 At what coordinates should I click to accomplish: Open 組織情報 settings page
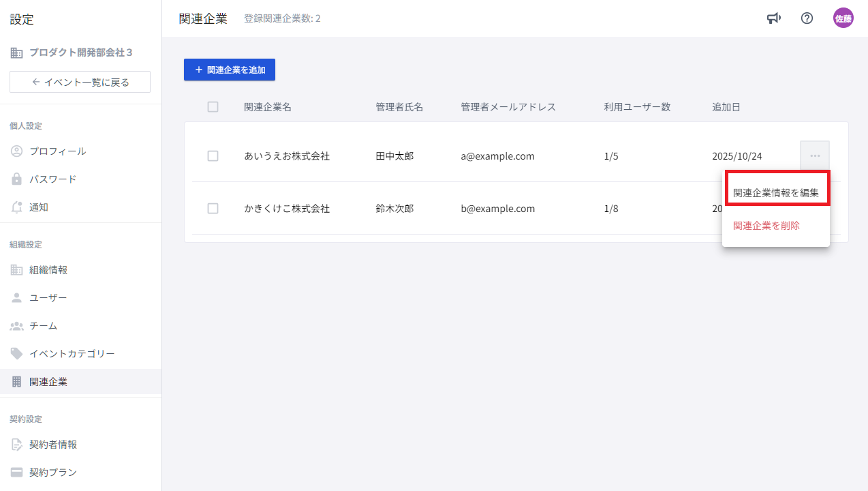point(48,270)
